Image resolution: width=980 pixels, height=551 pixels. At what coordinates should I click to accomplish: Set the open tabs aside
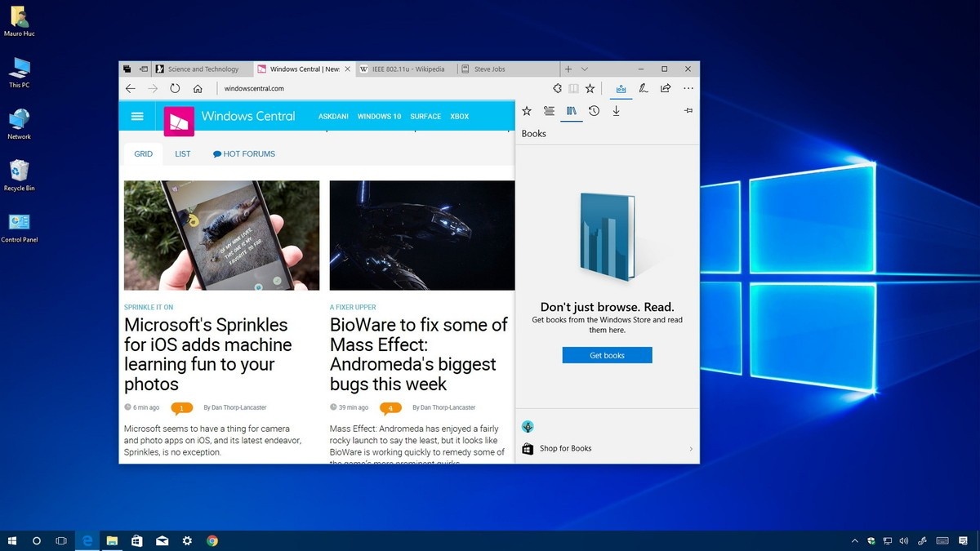pyautogui.click(x=127, y=69)
